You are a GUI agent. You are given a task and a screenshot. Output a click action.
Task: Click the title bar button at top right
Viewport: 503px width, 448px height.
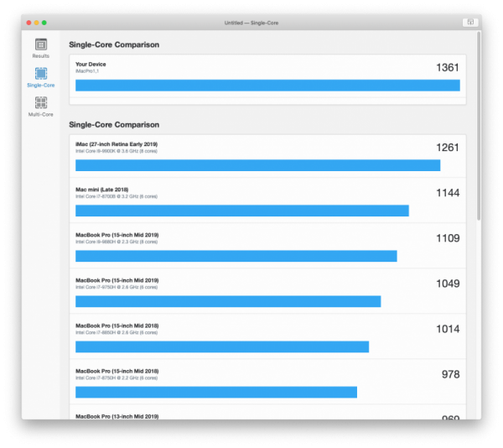coord(470,23)
